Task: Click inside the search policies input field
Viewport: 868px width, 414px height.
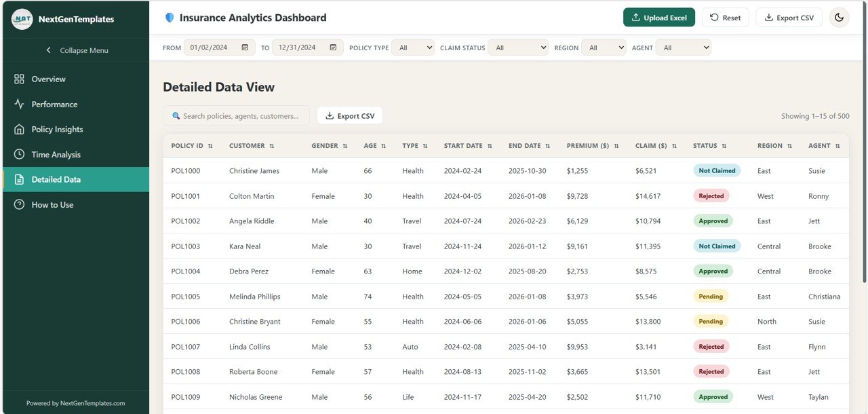Action: (237, 115)
